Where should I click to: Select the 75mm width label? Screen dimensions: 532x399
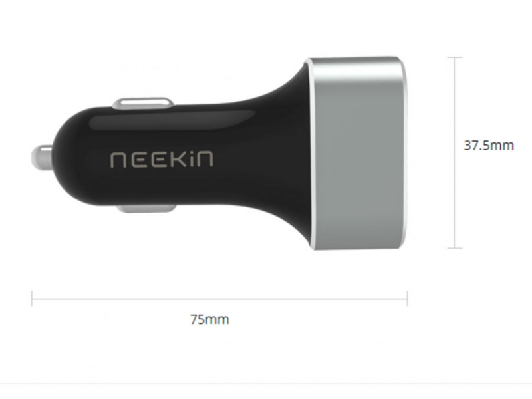coord(209,319)
